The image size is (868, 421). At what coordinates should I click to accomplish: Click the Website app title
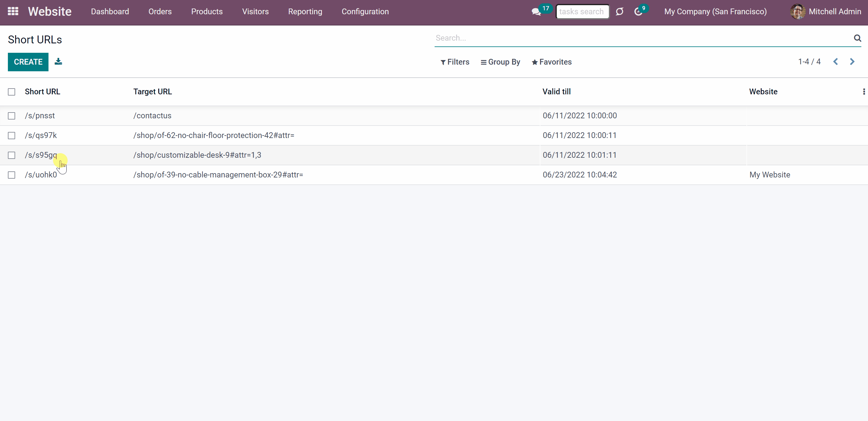(x=49, y=12)
